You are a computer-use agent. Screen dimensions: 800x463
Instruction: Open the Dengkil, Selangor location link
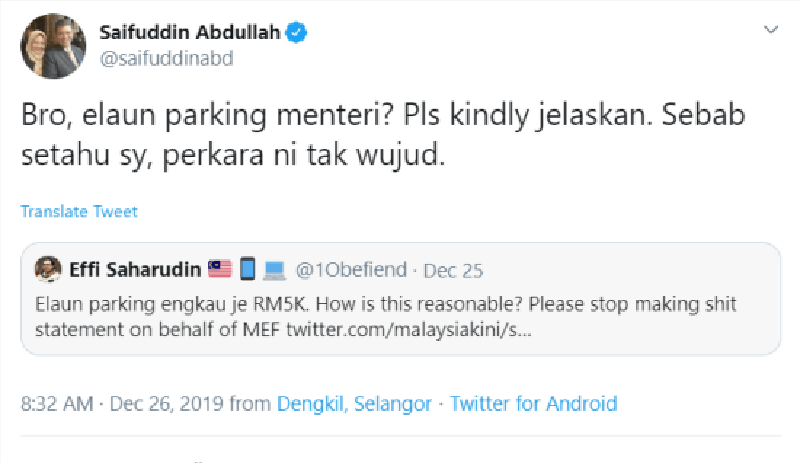click(353, 404)
